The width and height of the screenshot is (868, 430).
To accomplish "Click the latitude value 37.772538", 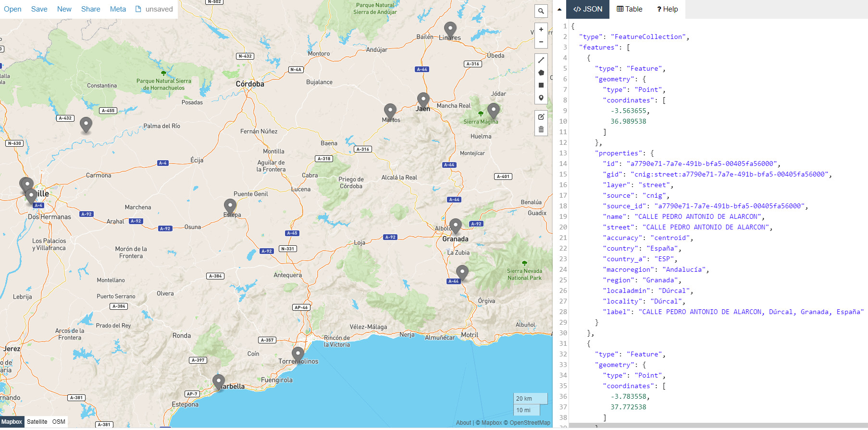I will coord(628,407).
